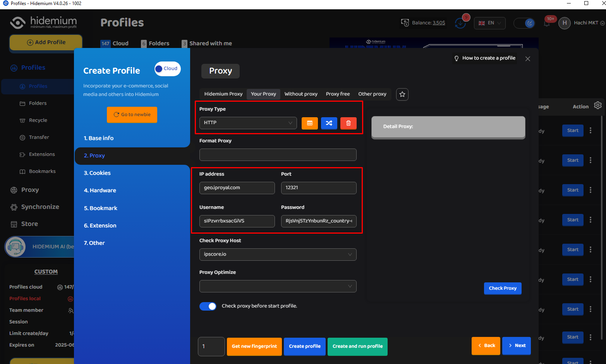Click the Go to newbie button
The height and width of the screenshot is (364, 606).
click(132, 114)
